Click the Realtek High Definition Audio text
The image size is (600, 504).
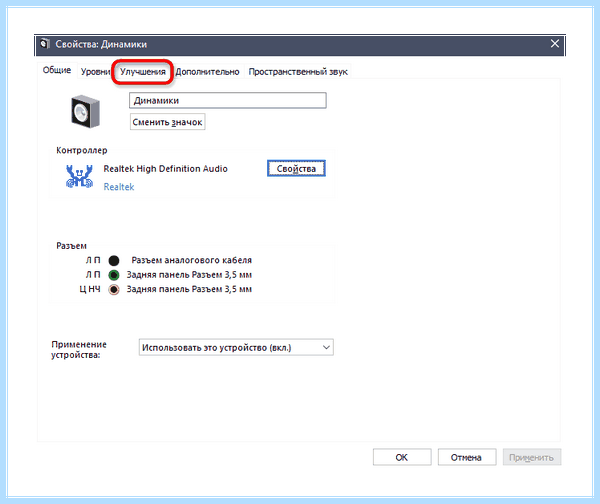(x=165, y=169)
